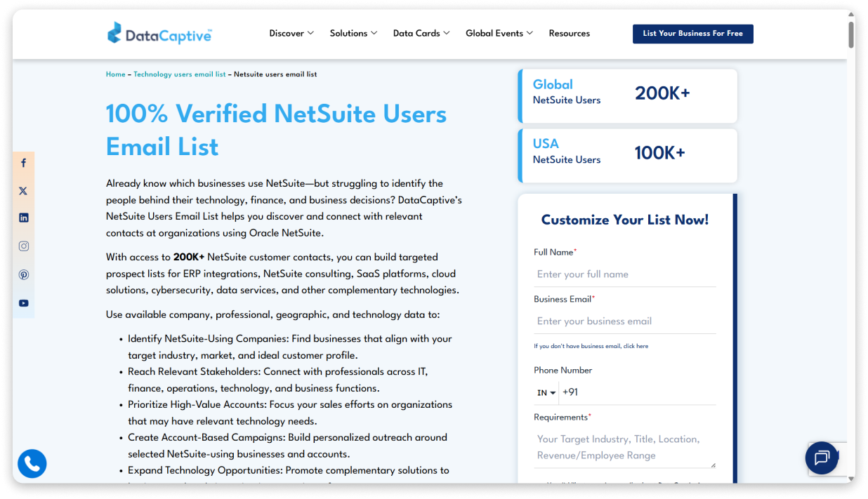
Task: Click Global NetSuite Users 200K+ card
Action: (x=628, y=95)
